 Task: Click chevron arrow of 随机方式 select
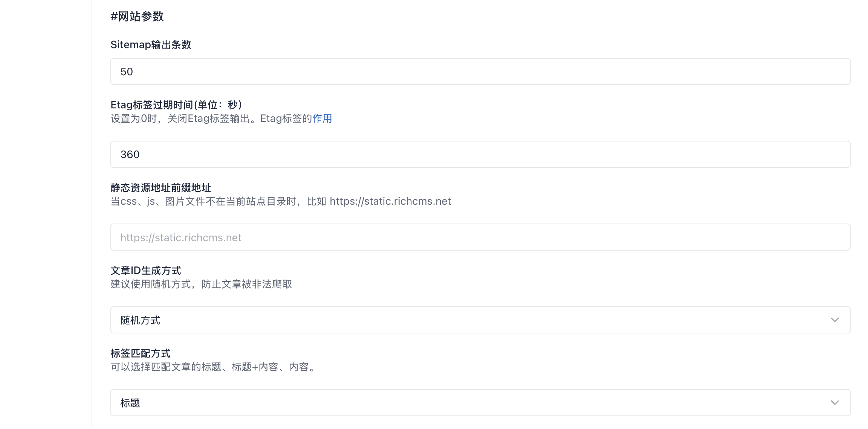point(834,320)
